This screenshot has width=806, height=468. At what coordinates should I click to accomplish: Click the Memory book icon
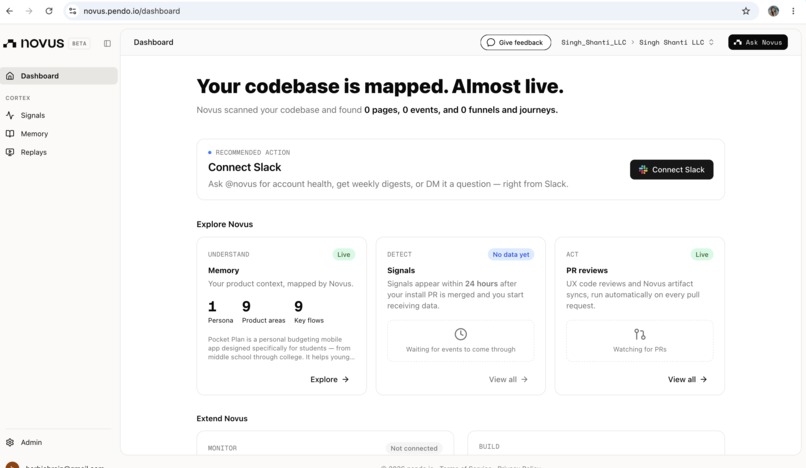pyautogui.click(x=10, y=134)
